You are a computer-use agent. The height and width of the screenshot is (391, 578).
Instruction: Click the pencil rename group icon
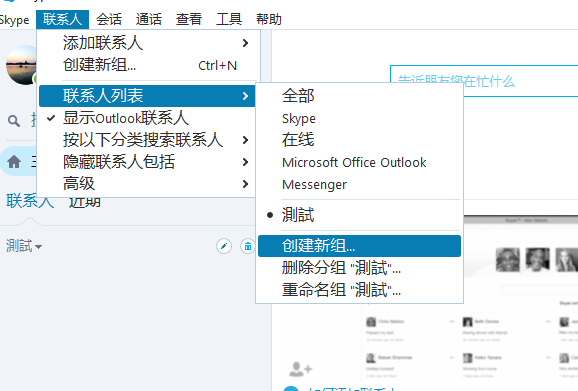224,246
